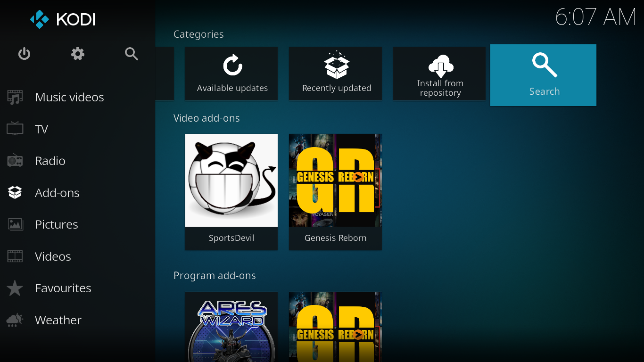
Task: Click the Music videos icon
Action: [x=15, y=97]
